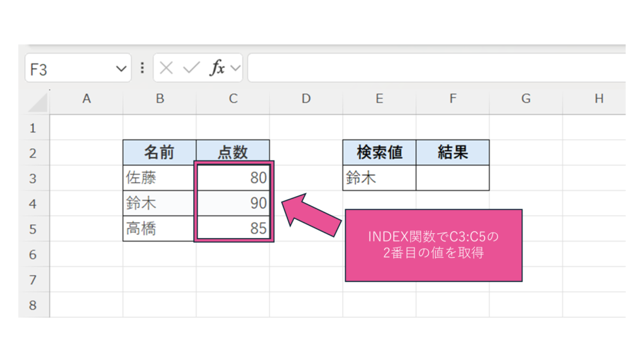
Task: Select row 3 header
Action: click(x=33, y=178)
